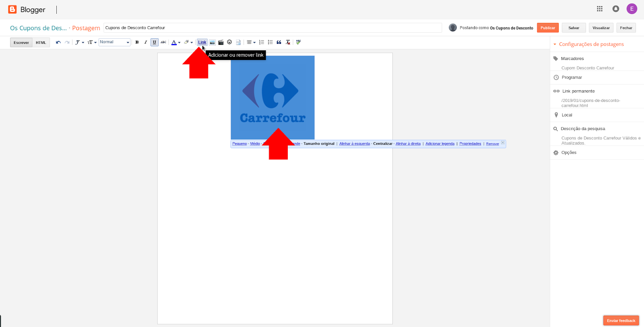This screenshot has width=644, height=327.
Task: Close the image options bar
Action: pos(503,143)
